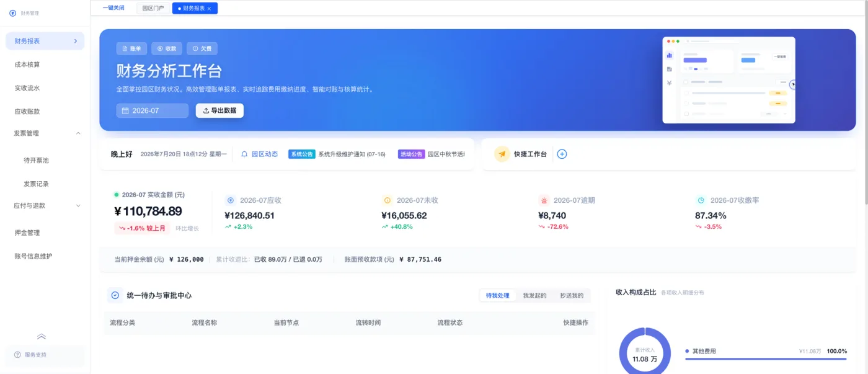The image size is (868, 374).
Task: Click the ¥16,055.62 未收 amount
Action: pyautogui.click(x=404, y=216)
